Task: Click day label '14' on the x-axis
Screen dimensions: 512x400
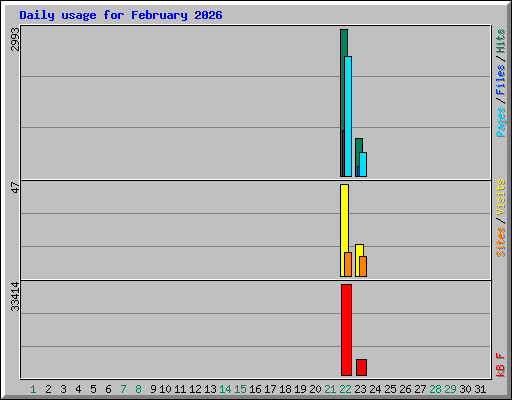Action: [x=225, y=389]
